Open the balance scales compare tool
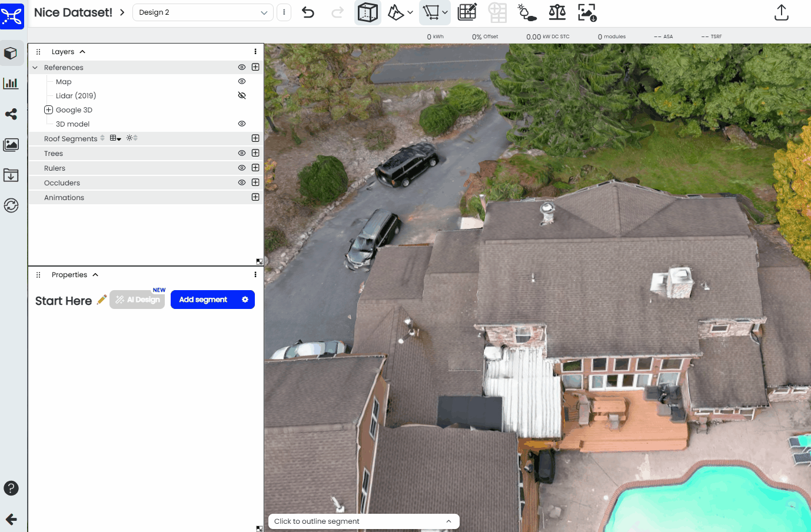The image size is (811, 532). click(x=557, y=12)
